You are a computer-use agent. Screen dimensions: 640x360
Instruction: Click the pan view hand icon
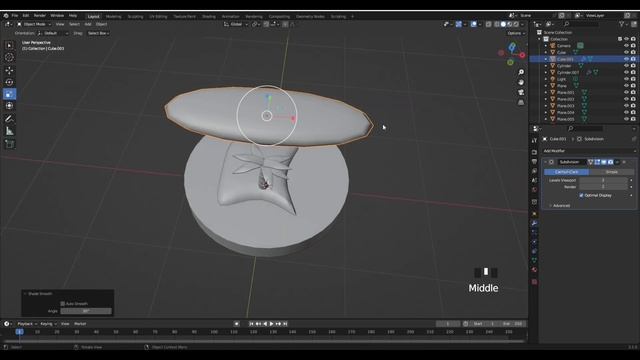click(x=521, y=82)
